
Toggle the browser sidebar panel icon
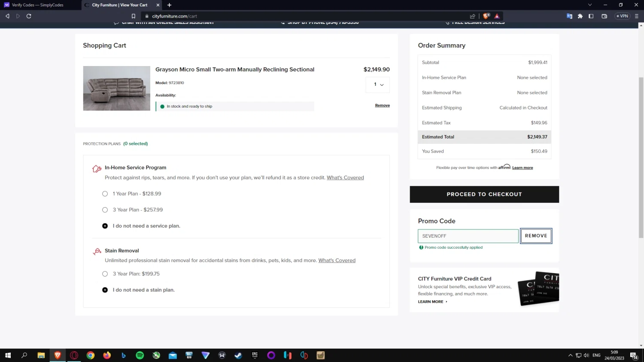coord(591,16)
